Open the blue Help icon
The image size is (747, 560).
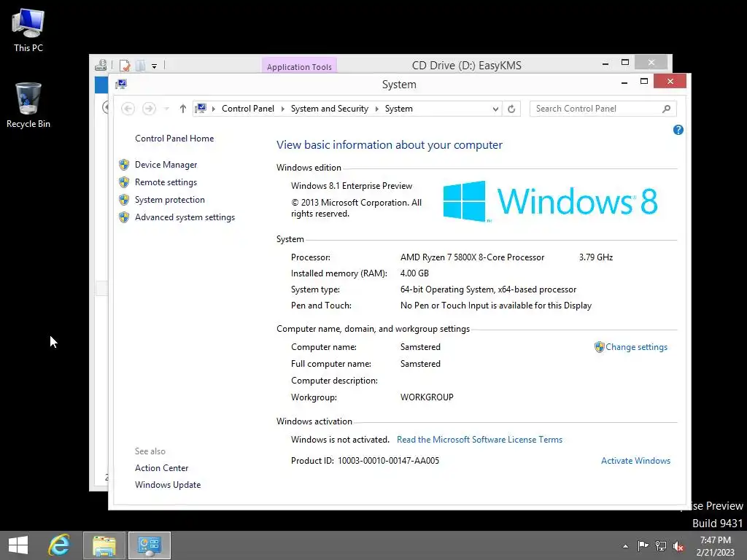pyautogui.click(x=678, y=130)
